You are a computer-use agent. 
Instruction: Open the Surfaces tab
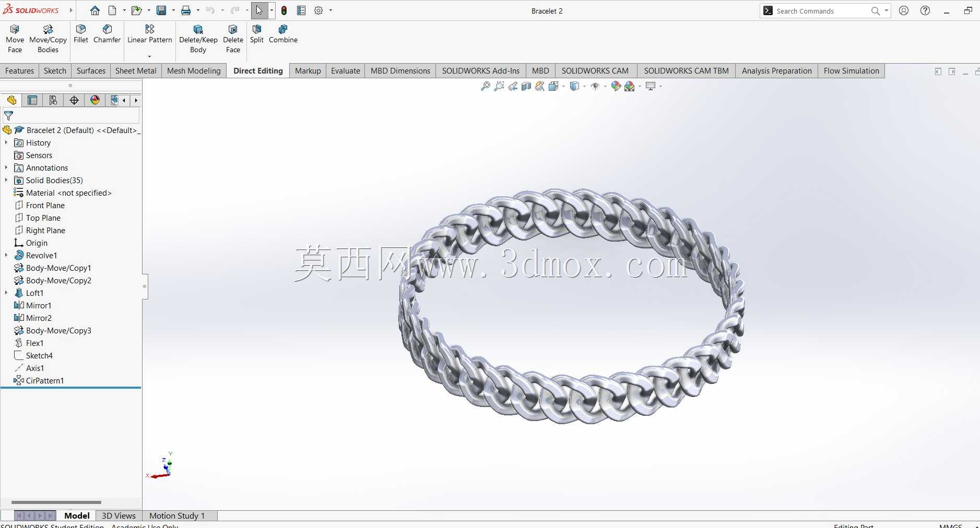pos(91,71)
